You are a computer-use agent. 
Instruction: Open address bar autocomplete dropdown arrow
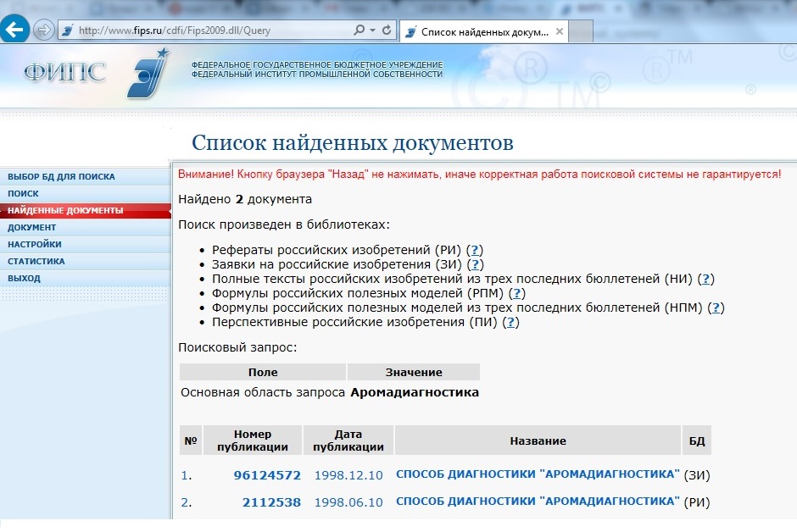click(372, 30)
